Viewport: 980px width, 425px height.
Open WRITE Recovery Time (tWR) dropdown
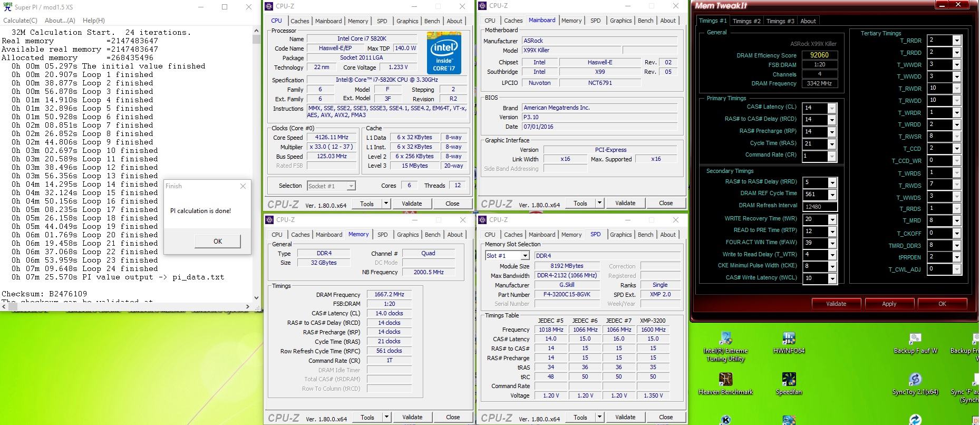832,219
